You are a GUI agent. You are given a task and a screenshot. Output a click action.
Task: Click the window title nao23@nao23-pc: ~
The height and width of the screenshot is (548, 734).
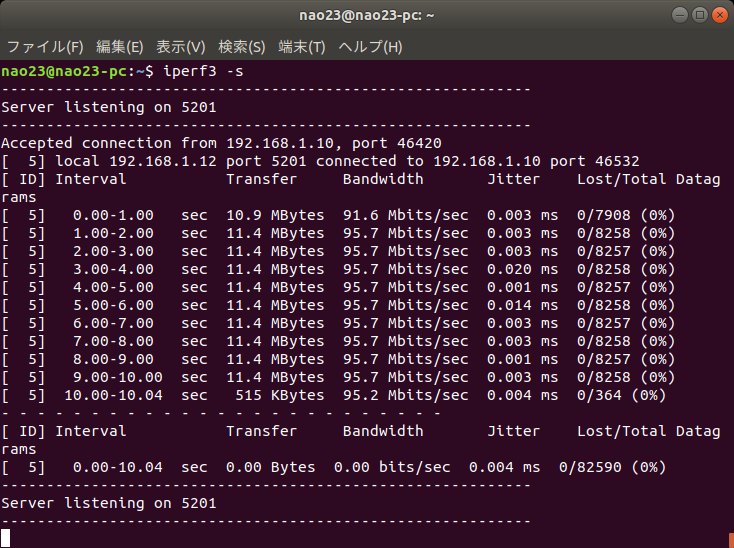(x=367, y=15)
